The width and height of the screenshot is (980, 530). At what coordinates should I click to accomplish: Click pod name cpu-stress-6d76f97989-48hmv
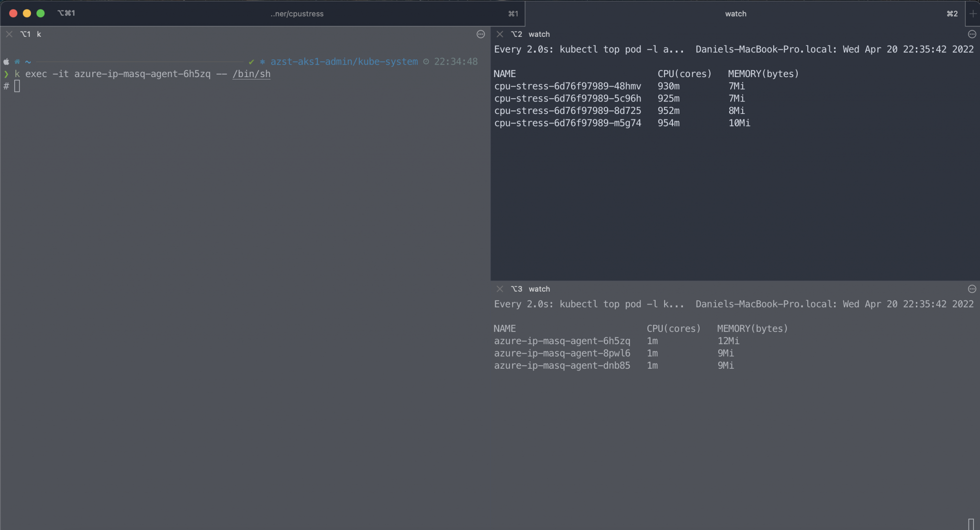[568, 86]
